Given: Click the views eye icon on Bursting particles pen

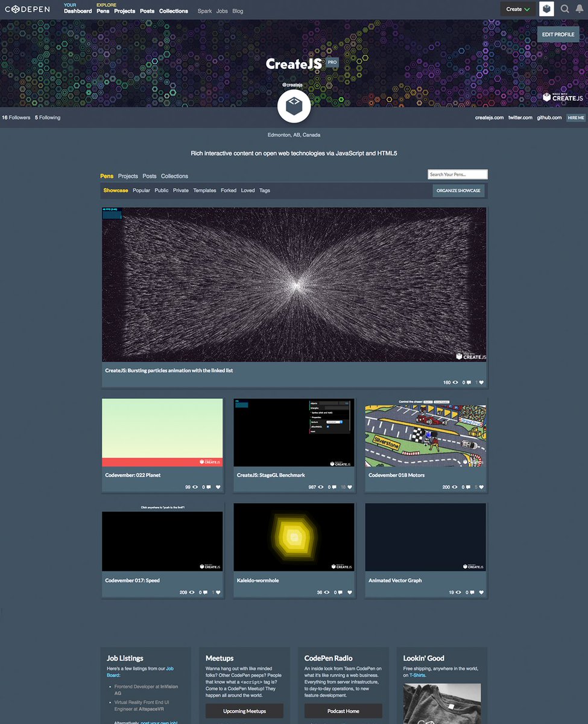Looking at the screenshot, I should point(455,383).
